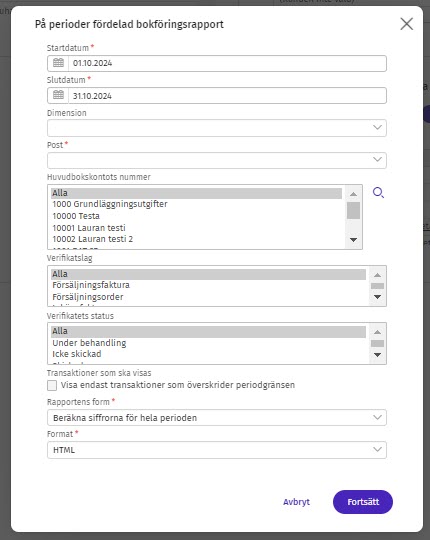This screenshot has width=430, height=540.
Task: Click account list scroll down arrow
Action: point(353,240)
